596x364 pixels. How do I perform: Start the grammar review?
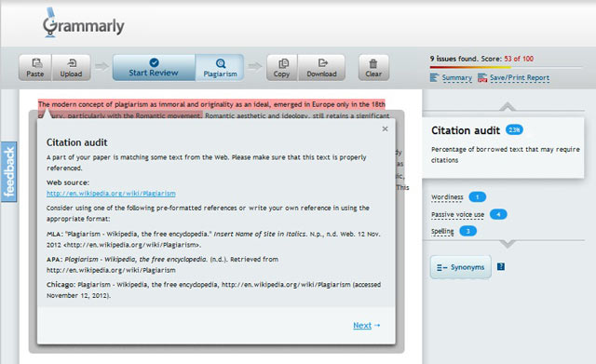(154, 68)
